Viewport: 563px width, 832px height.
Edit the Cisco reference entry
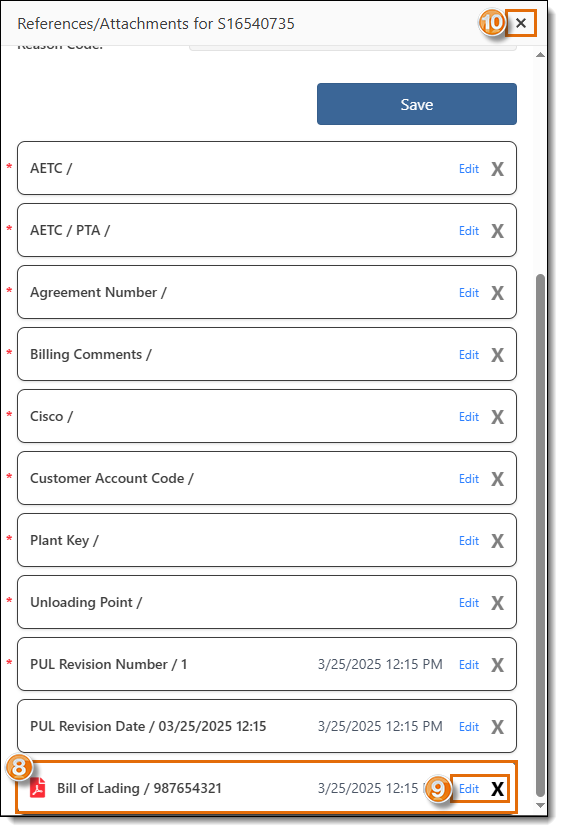coord(469,417)
